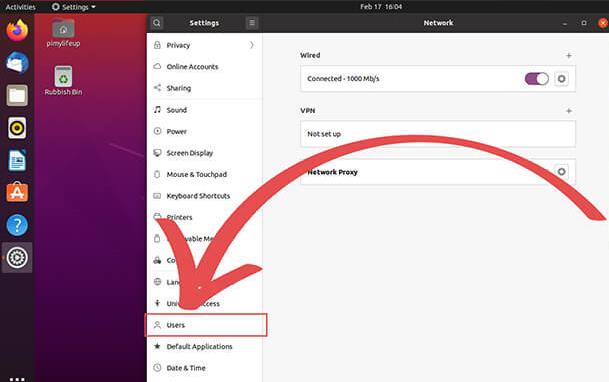Screen dimensions: 609x382
Task: Select Screen Display in the sidebar
Action: click(x=205, y=153)
